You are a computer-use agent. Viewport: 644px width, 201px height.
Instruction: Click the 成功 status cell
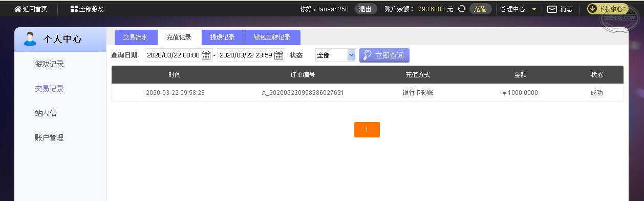pos(597,93)
